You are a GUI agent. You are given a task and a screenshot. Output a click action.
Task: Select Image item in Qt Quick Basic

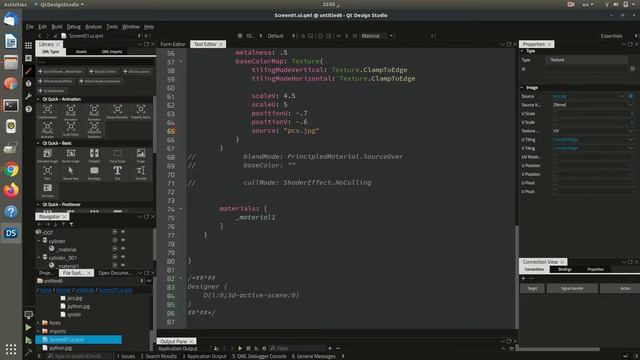141,155
